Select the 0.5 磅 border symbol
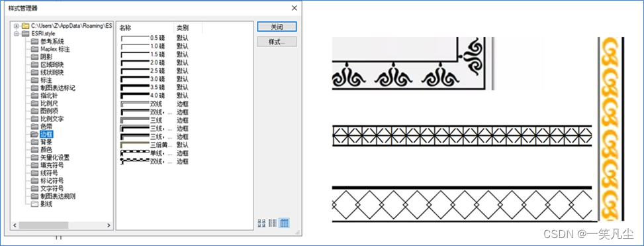The height and width of the screenshot is (246, 644). (x=142, y=38)
